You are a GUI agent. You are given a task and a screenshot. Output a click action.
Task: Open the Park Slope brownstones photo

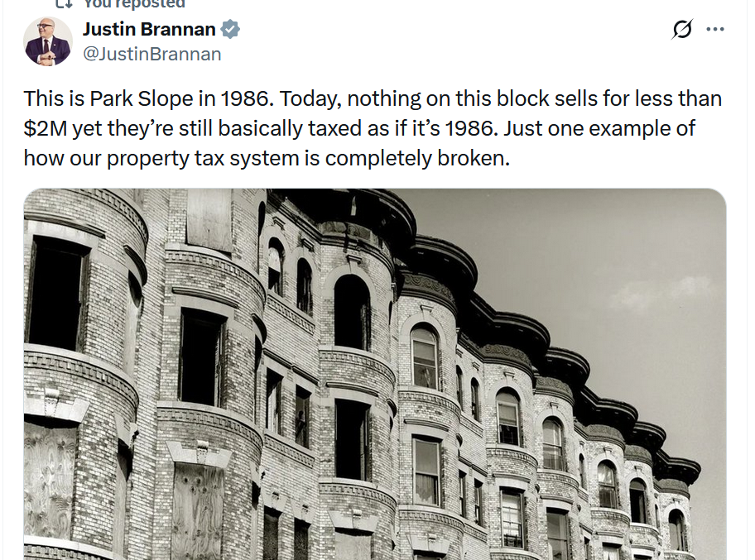coord(374,374)
